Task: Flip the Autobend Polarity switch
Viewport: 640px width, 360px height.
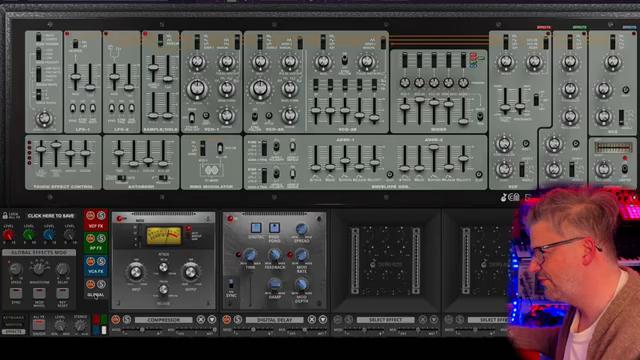Action: point(162,178)
